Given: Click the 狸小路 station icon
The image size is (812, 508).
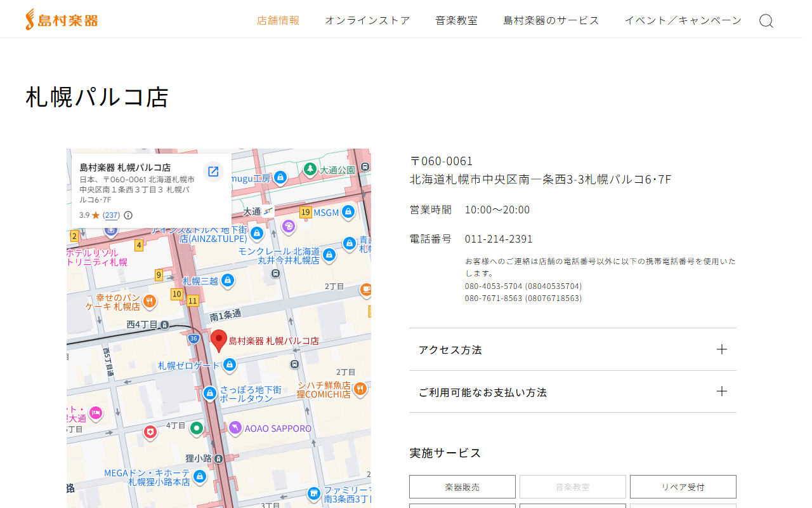Looking at the screenshot, I should [x=218, y=458].
